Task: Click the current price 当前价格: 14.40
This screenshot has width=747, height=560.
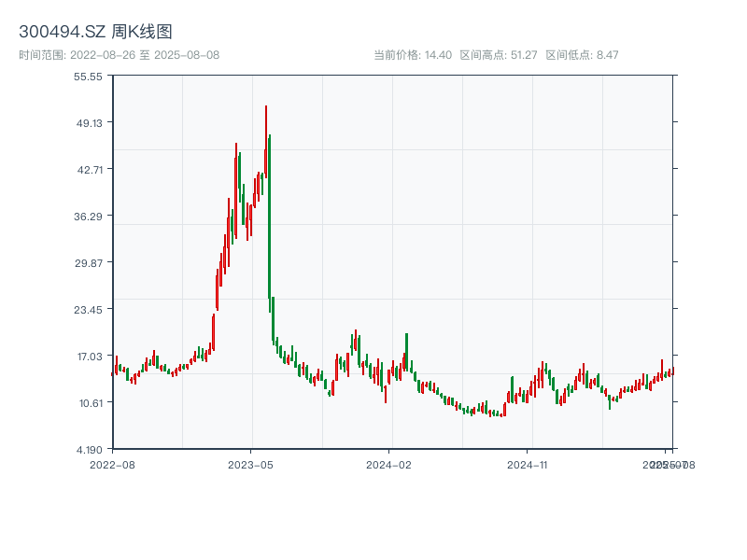Action: pyautogui.click(x=413, y=55)
